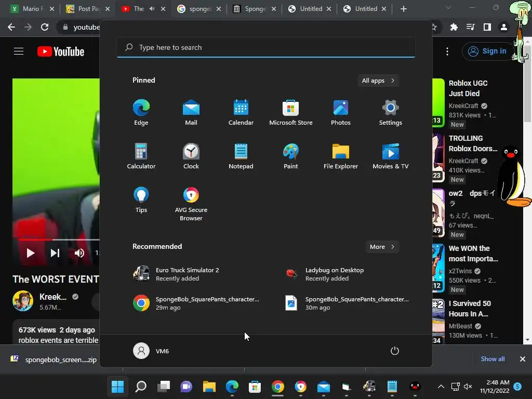
Task: Open Settings gear in Start menu
Action: [391, 113]
